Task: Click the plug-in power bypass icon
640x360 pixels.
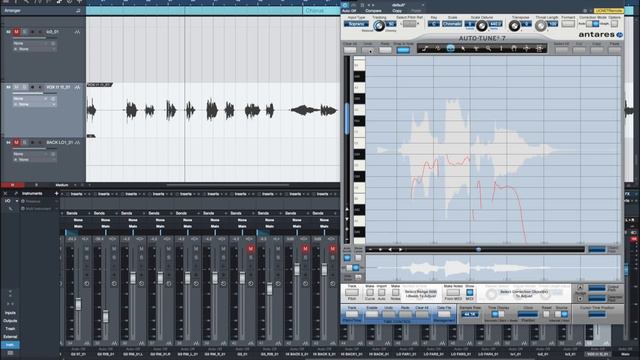Action: coord(345,5)
